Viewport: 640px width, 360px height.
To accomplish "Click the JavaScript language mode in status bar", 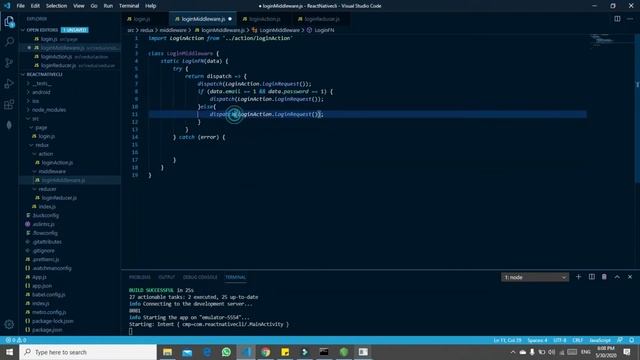I will [x=600, y=340].
